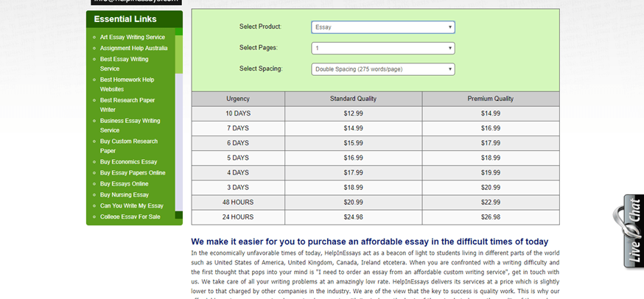Viewport: 644px width, 299px height.
Task: Open Business Essay Writing Service link
Action: click(x=130, y=125)
